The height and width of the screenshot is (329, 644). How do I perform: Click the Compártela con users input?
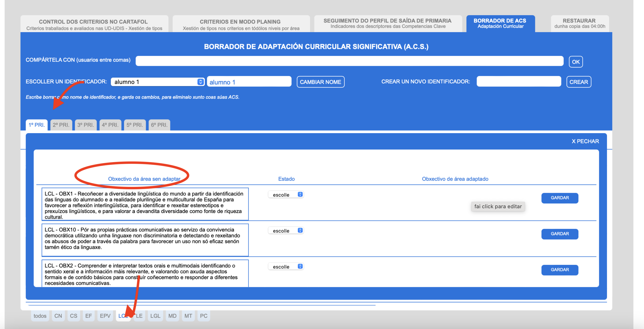349,61
